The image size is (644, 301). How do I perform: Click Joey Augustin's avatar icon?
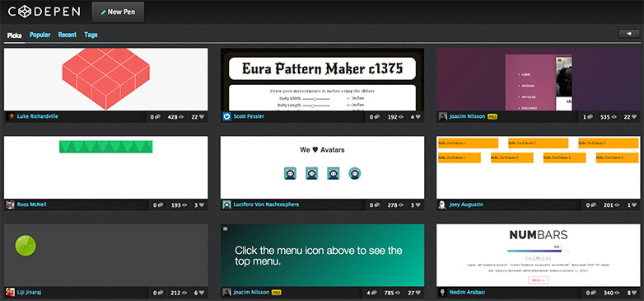443,205
